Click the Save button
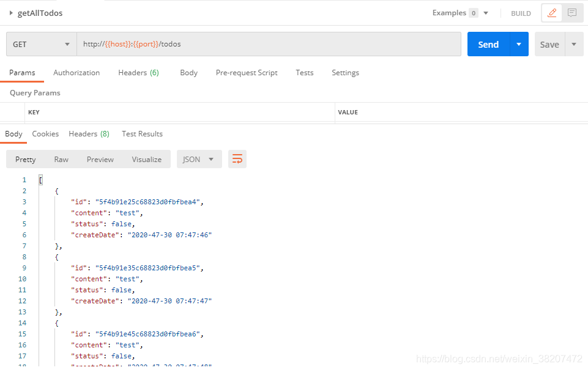Image resolution: width=588 pixels, height=370 pixels. coord(549,44)
